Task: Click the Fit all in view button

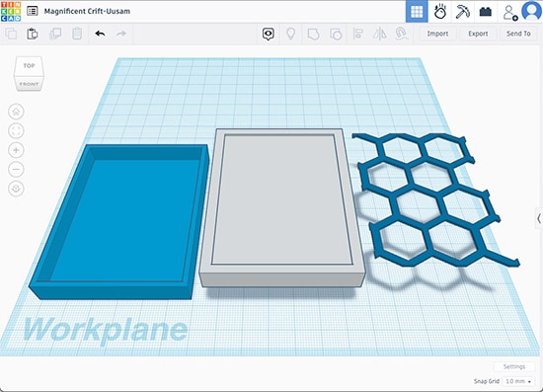Action: point(16,131)
